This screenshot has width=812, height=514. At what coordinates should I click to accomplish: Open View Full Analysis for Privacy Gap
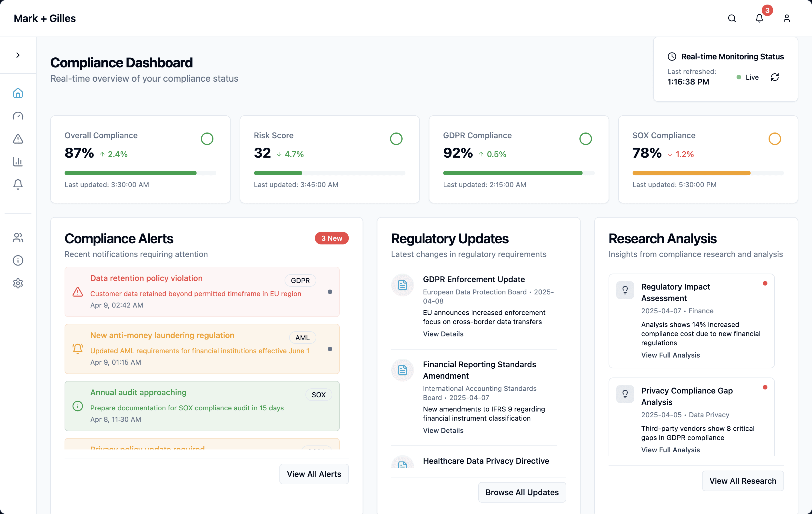[670, 450]
